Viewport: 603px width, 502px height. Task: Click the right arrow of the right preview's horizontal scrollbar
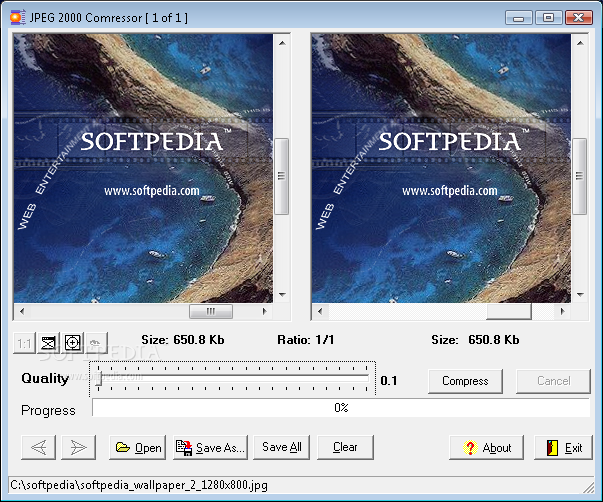pos(562,311)
